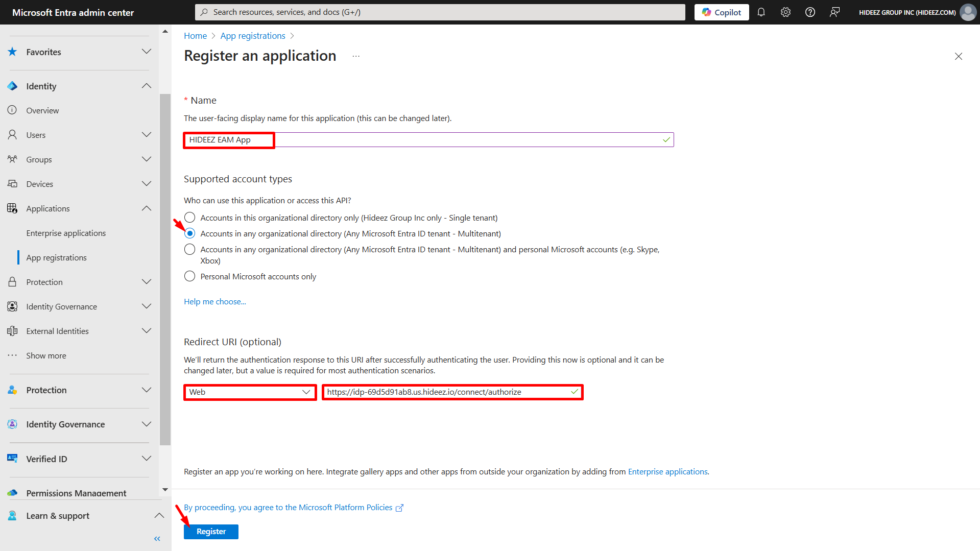Viewport: 980px width, 551px height.
Task: Expand the Users section in sidebar
Action: click(147, 135)
